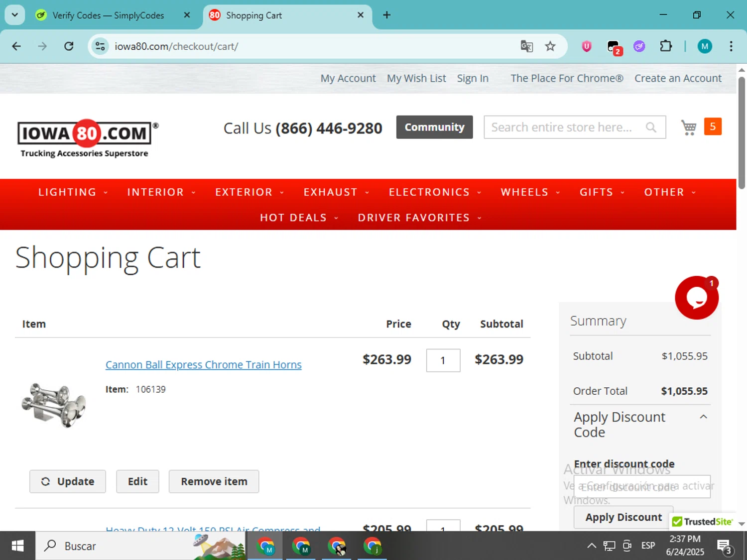Click the browser address bar URL
The height and width of the screenshot is (560, 747).
[176, 46]
